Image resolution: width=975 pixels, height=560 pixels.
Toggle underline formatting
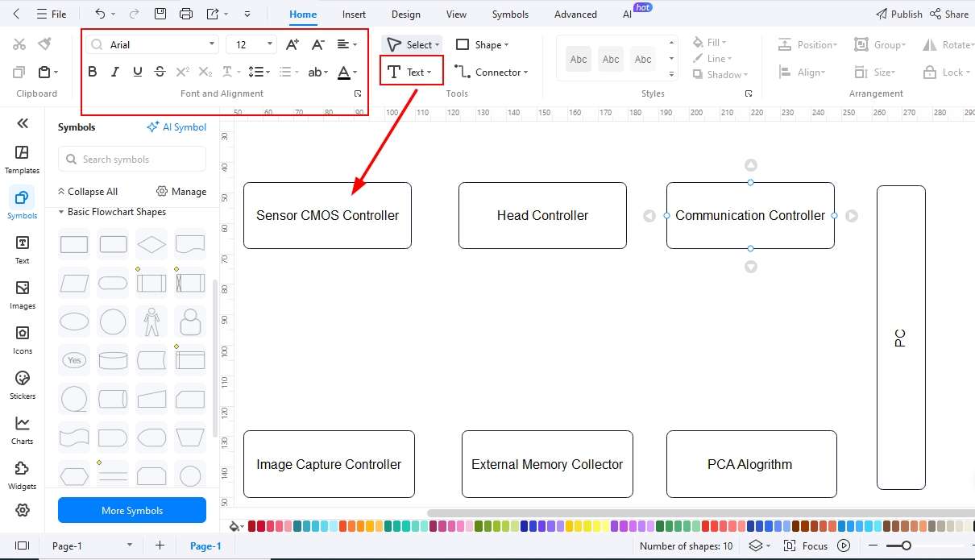click(137, 71)
